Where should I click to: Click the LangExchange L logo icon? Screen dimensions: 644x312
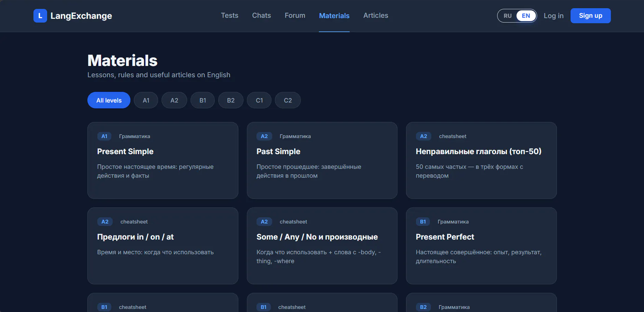40,16
